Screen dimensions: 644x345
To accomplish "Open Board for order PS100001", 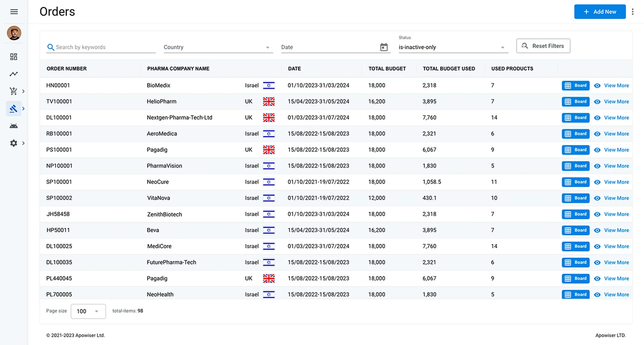I will pyautogui.click(x=576, y=150).
